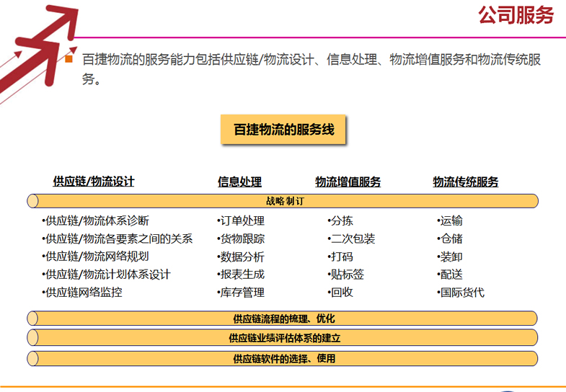
Task: Select the 供应链业绩评估体系的建立 bar
Action: 283,338
